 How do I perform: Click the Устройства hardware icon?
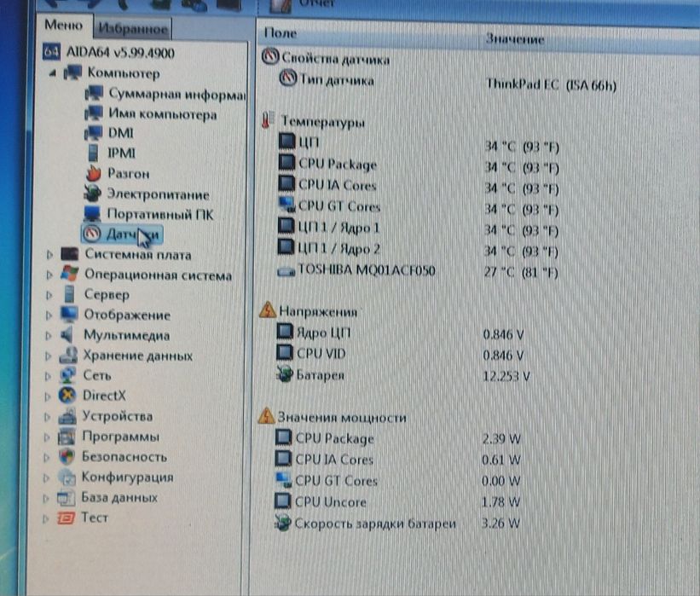click(67, 416)
